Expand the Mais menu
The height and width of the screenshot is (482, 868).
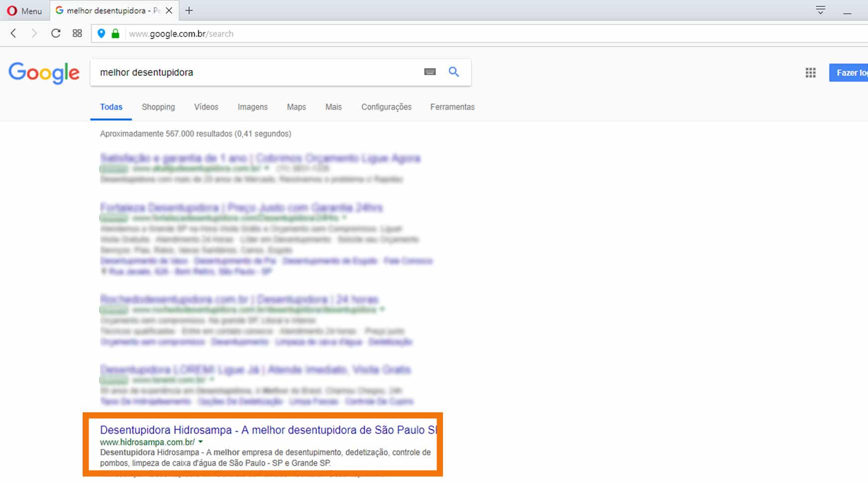(333, 107)
